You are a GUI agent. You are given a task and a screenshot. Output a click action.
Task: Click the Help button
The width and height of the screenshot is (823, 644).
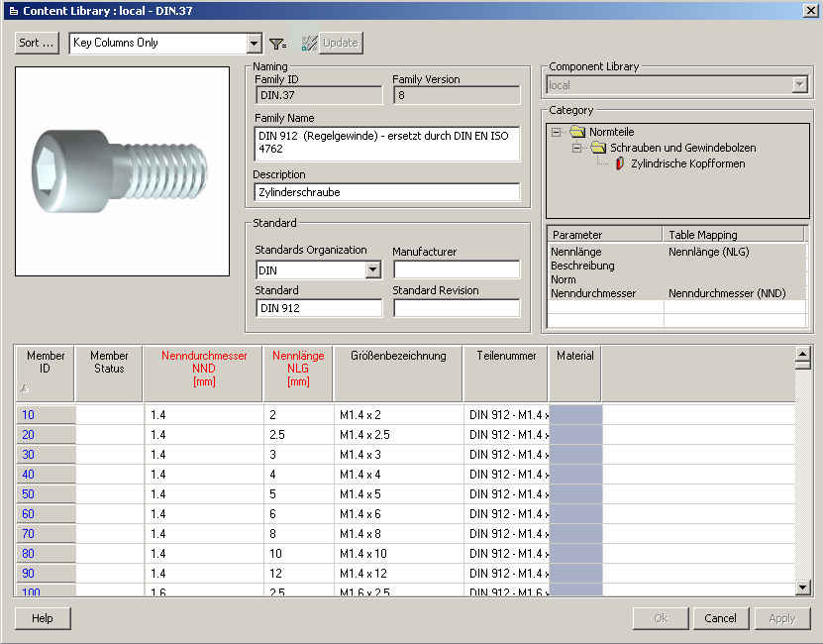click(43, 618)
